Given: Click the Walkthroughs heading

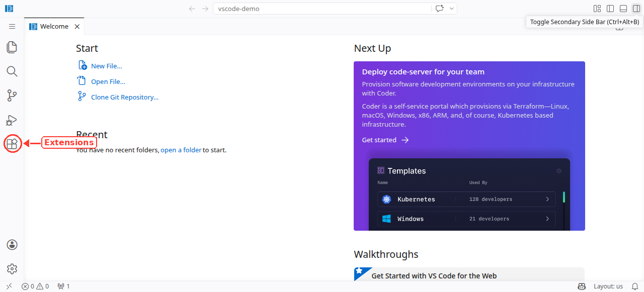Looking at the screenshot, I should coord(386,254).
